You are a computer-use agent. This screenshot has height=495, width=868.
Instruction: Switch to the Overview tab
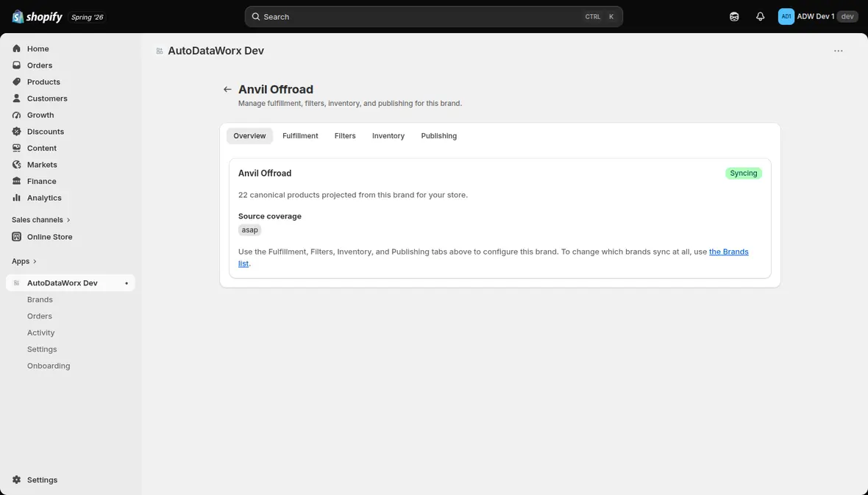pyautogui.click(x=249, y=135)
